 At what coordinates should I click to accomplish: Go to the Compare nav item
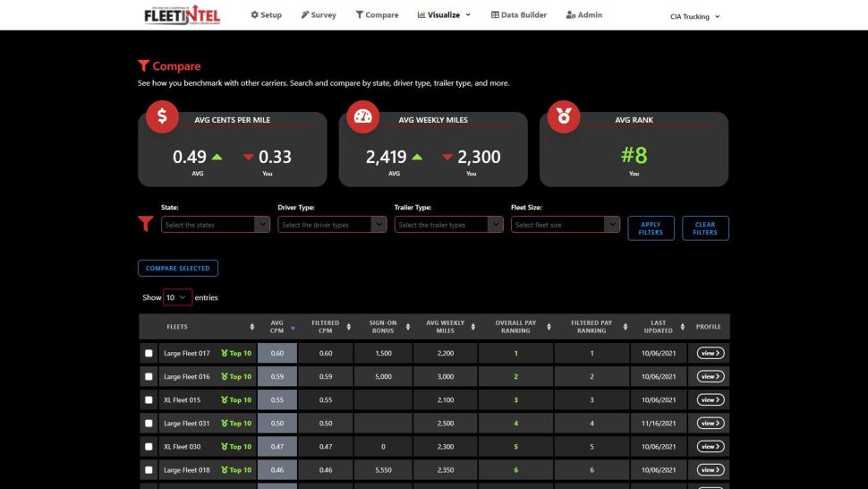click(x=377, y=15)
